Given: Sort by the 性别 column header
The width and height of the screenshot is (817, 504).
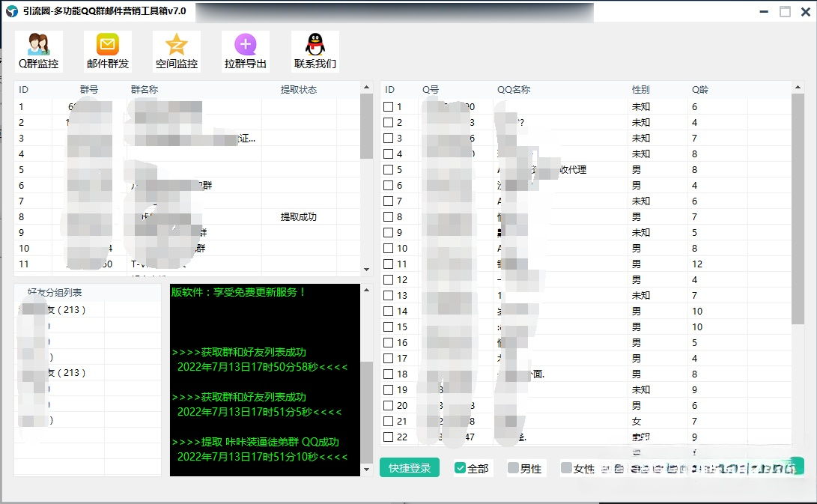Looking at the screenshot, I should (640, 89).
